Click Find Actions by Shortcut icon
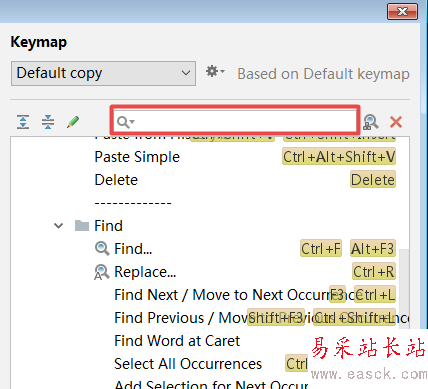Image resolution: width=428 pixels, height=389 pixels. pyautogui.click(x=371, y=122)
